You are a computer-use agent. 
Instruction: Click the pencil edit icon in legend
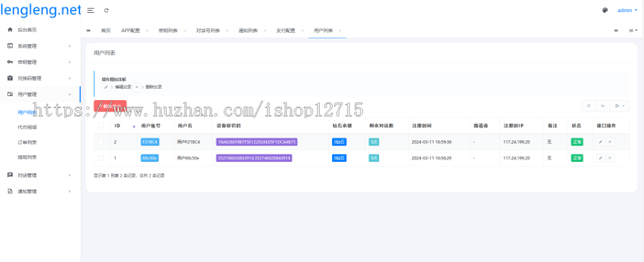point(106,87)
